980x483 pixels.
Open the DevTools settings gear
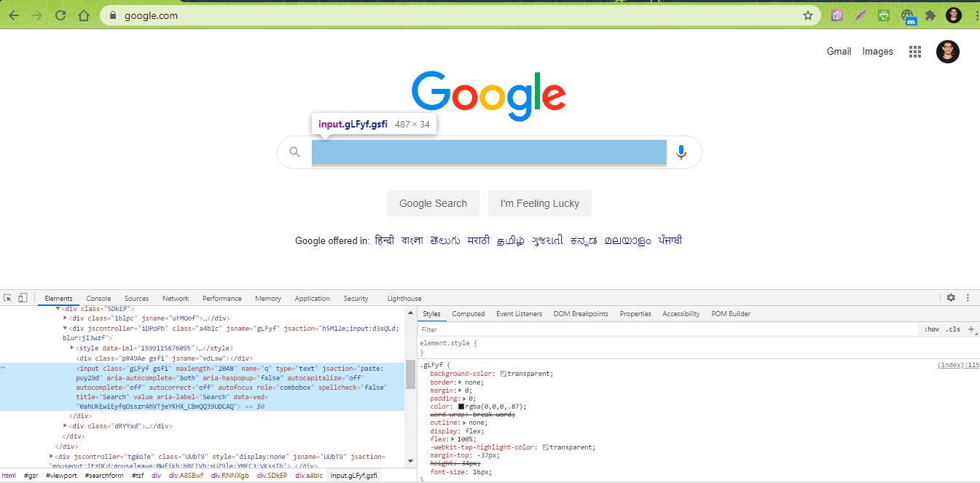pos(951,297)
